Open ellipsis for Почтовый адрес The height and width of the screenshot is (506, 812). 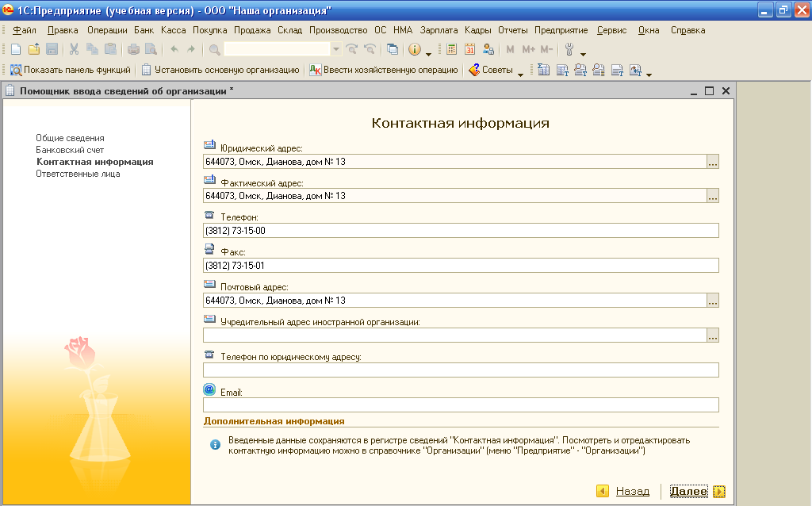click(x=713, y=301)
